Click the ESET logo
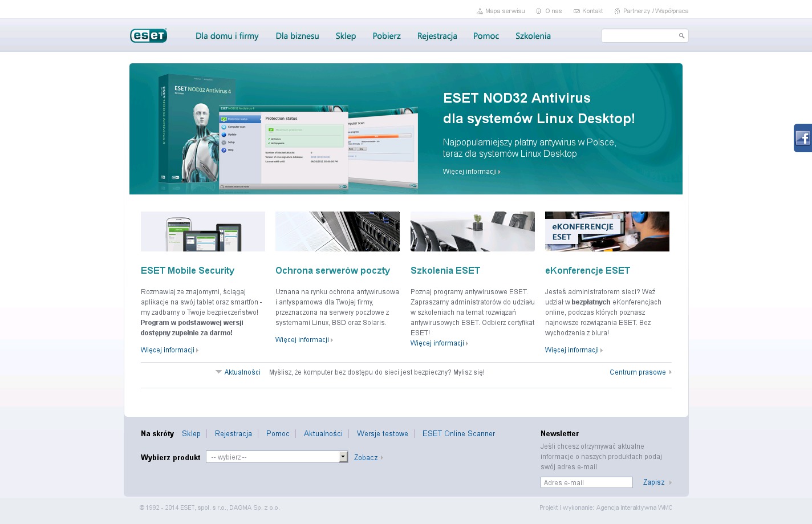Viewport: 812px width, 524px height. coord(148,36)
